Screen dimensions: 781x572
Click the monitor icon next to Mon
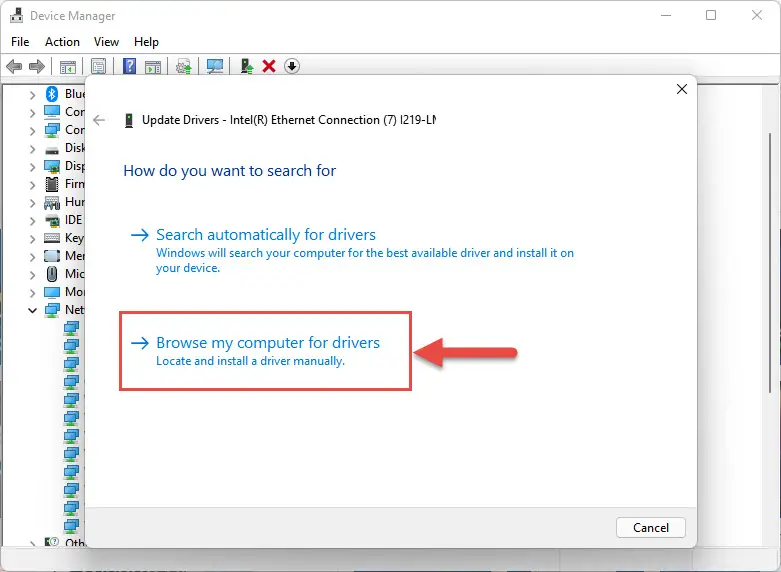click(52, 292)
